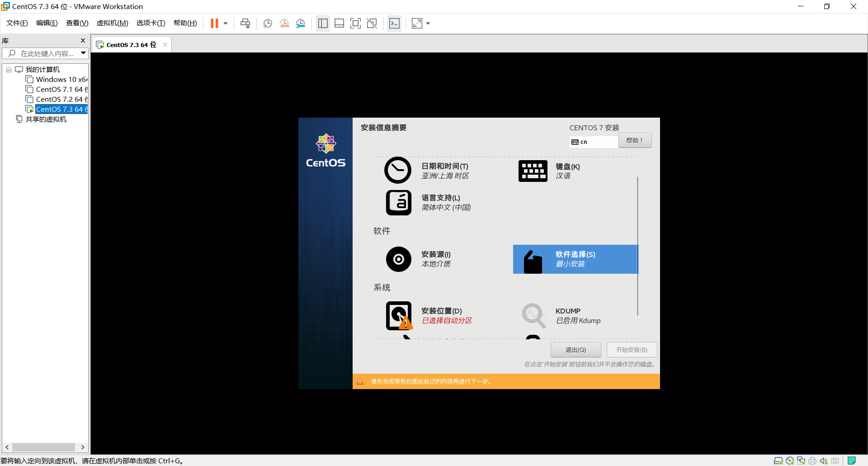
Task: Select 共享的虚拟机 in the library
Action: point(46,119)
